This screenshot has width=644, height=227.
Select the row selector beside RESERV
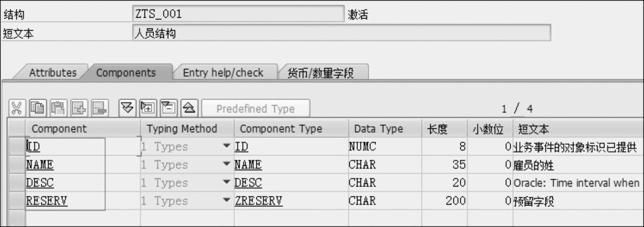[x=17, y=201]
